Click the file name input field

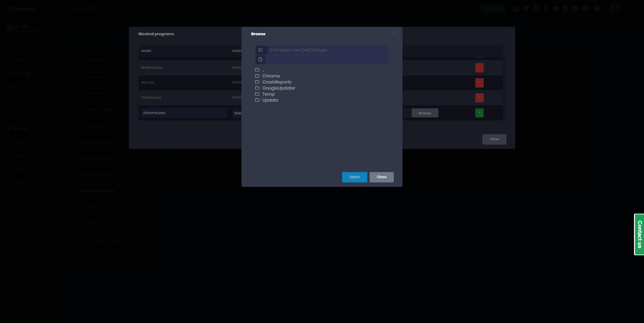pyautogui.click(x=327, y=59)
